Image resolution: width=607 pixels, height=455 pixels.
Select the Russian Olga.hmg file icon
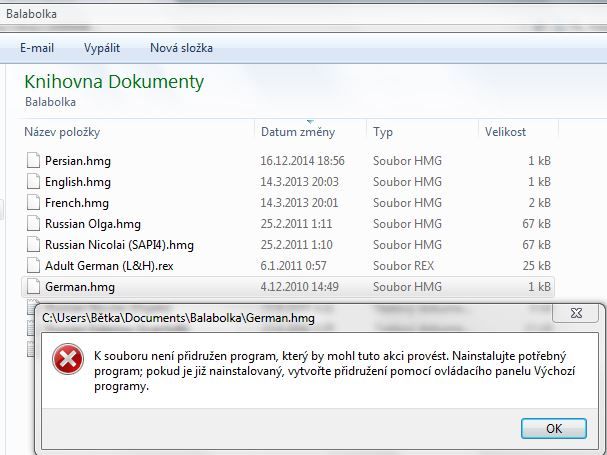pos(33,223)
